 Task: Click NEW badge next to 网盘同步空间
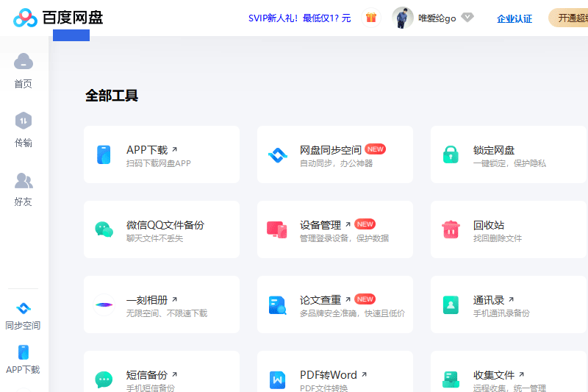[x=375, y=149]
